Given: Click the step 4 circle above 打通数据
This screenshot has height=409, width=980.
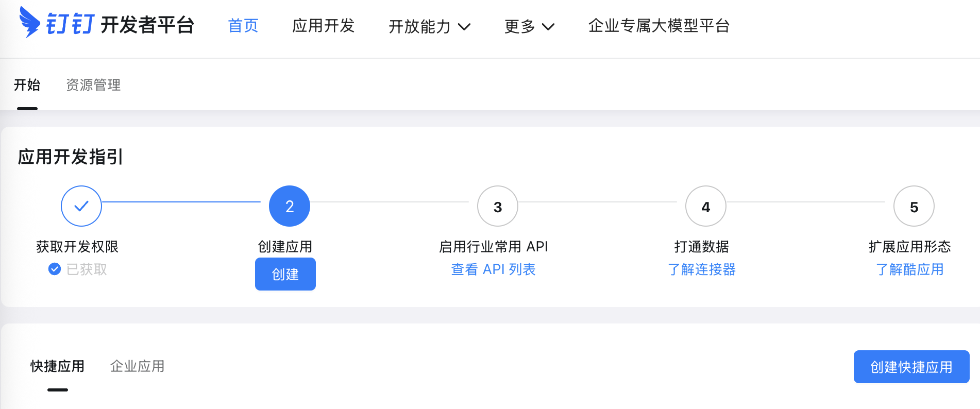Looking at the screenshot, I should click(705, 206).
